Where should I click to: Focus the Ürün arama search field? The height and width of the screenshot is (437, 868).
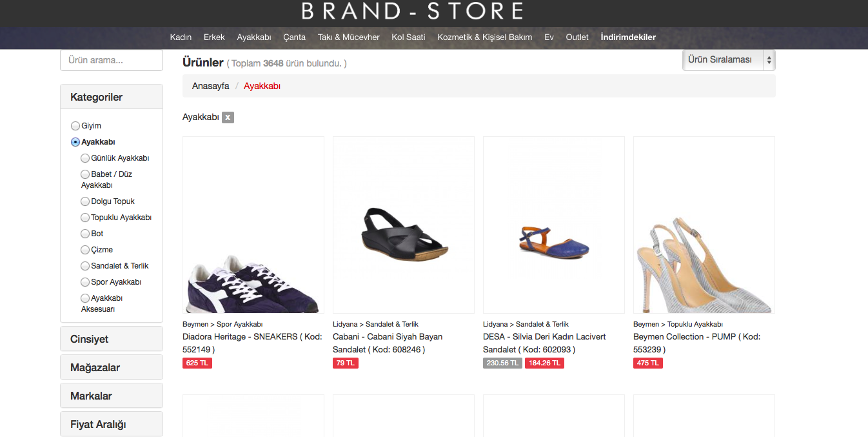click(x=111, y=61)
